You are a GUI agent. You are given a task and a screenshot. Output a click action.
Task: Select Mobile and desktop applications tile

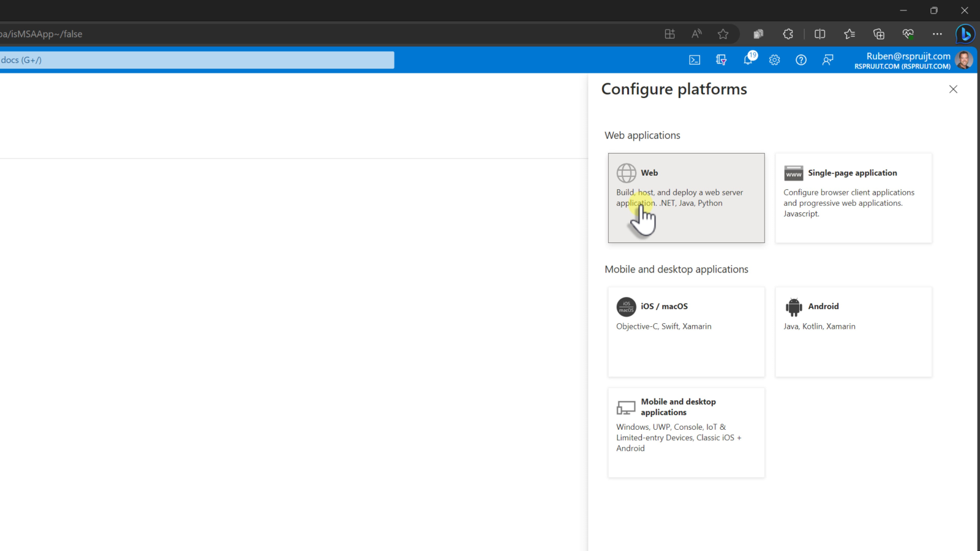tap(686, 432)
